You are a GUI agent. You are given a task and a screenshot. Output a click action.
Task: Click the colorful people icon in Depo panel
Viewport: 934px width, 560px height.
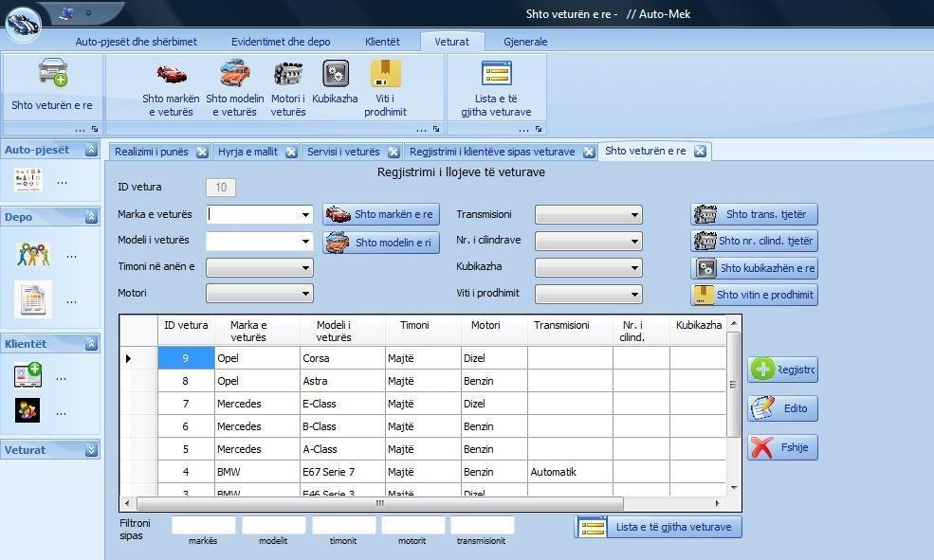[33, 254]
